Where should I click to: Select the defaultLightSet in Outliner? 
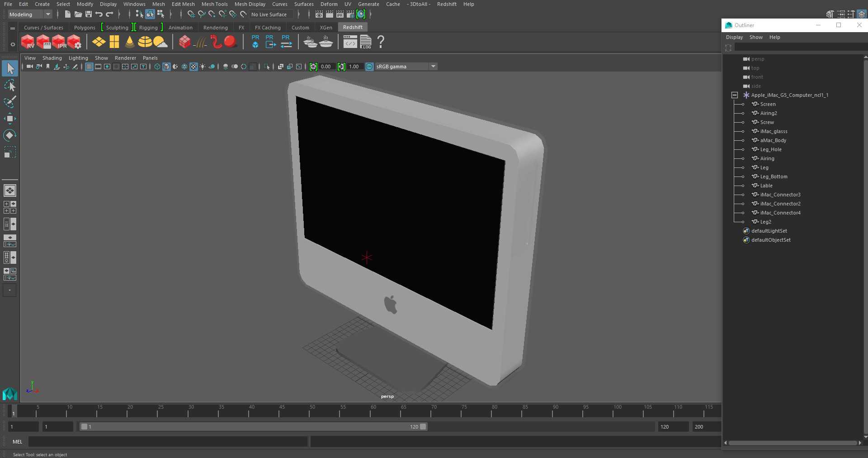point(769,231)
